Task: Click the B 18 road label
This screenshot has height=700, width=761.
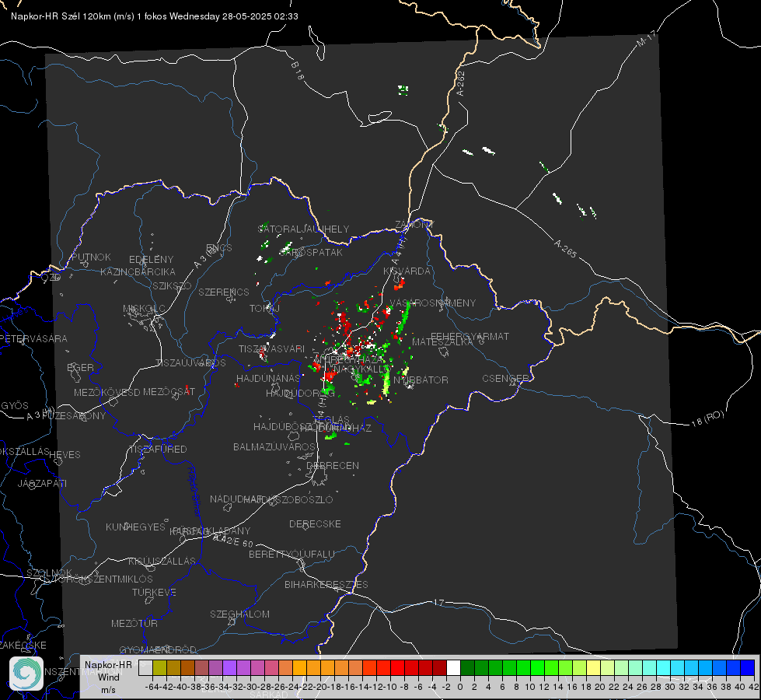Action: tap(298, 71)
